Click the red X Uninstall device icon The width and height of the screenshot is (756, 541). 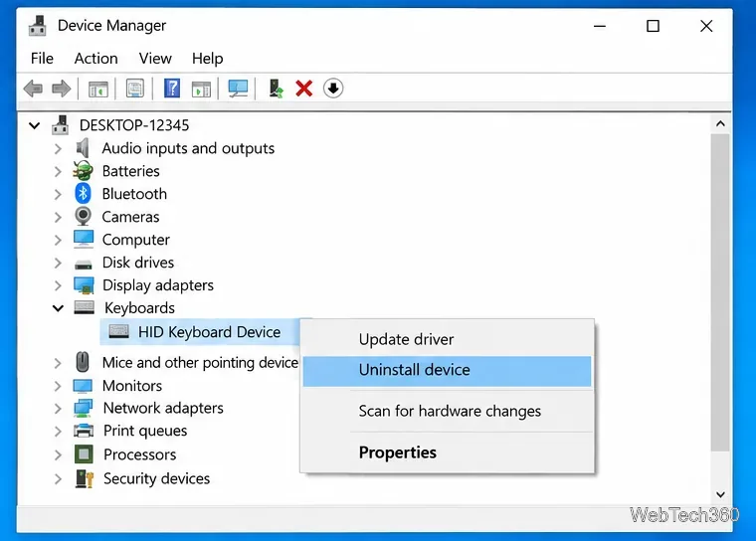304,89
